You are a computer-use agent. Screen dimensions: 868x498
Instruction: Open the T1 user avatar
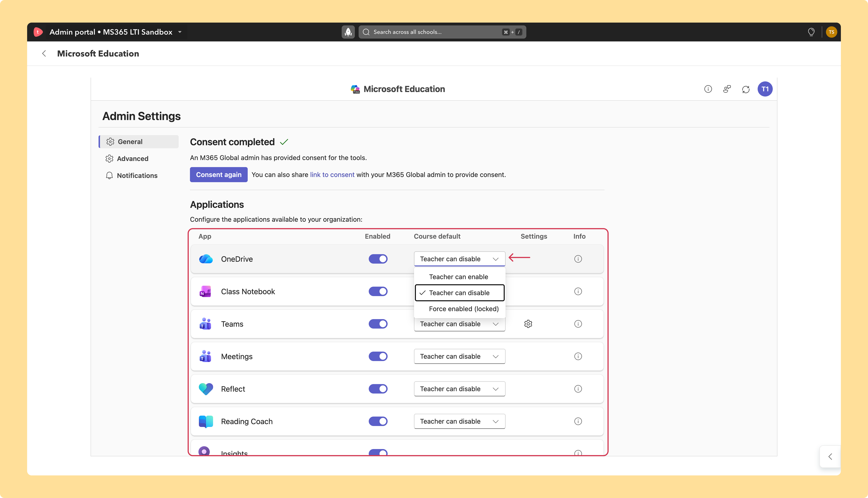[765, 89]
